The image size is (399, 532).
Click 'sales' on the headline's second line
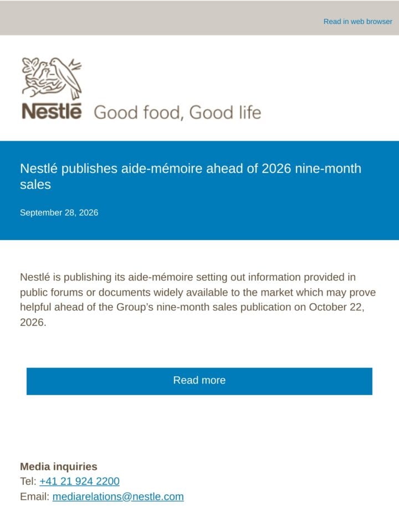coord(35,185)
